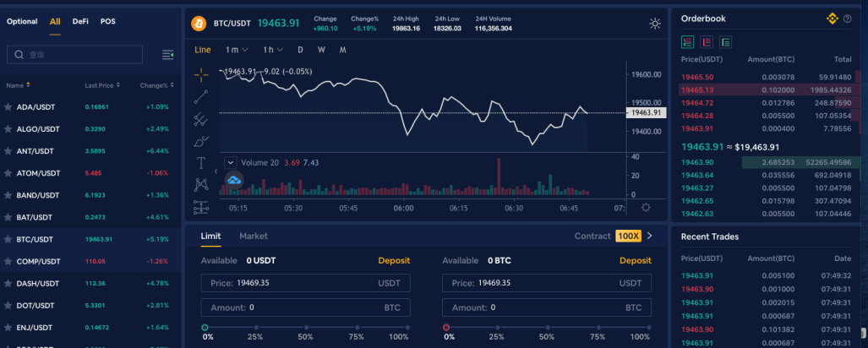
Task: Select Line chart type
Action: tap(203, 50)
